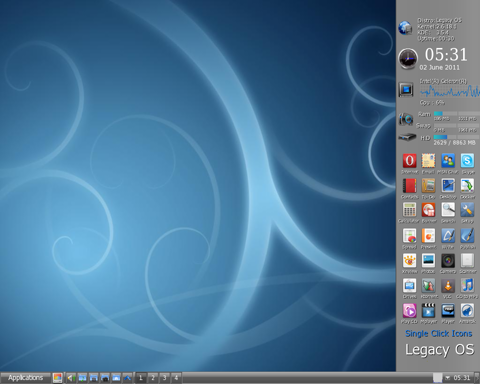The height and width of the screenshot is (384, 480).
Task: Open the Opera Internet browser icon
Action: click(409, 161)
